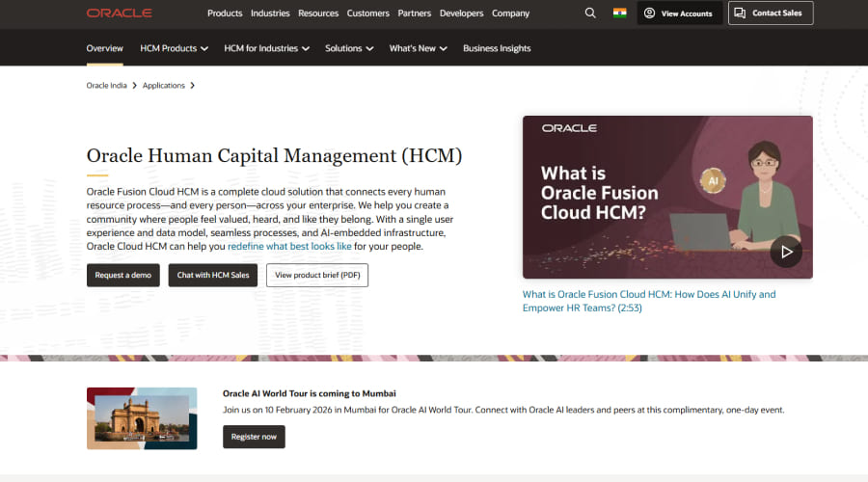
Task: Click the Oracle logo inside video card
Action: [569, 128]
